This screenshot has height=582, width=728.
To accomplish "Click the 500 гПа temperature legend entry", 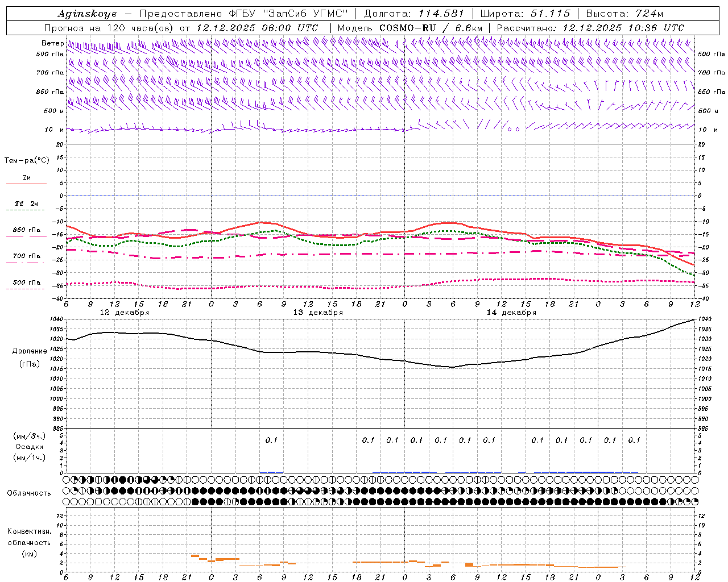I will tap(26, 282).
